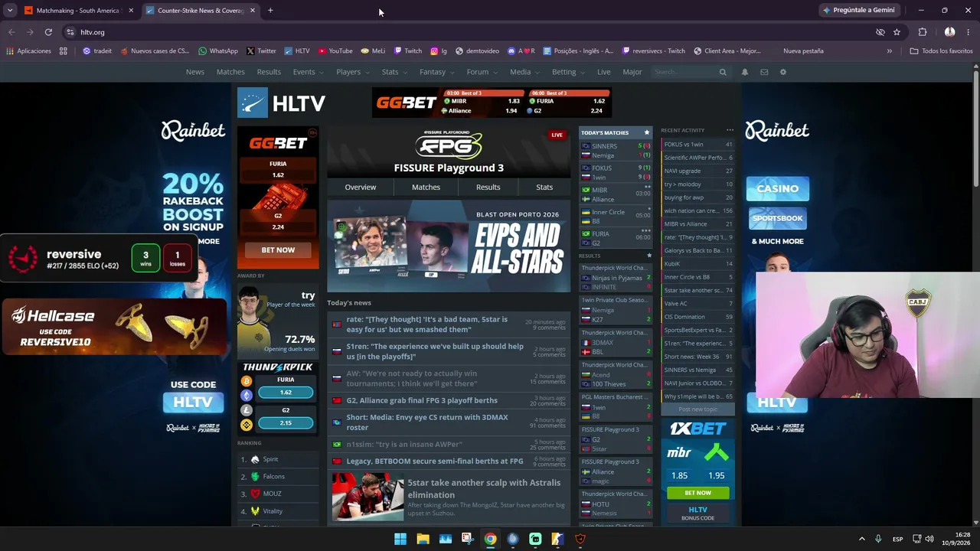This screenshot has width=980, height=551.
Task: Open the Major link in navbar
Action: click(x=632, y=72)
